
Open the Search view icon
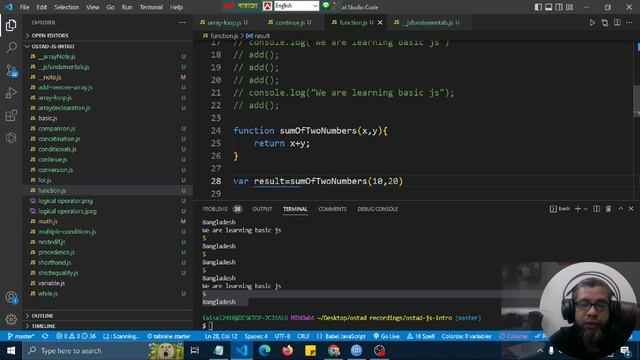[11, 47]
